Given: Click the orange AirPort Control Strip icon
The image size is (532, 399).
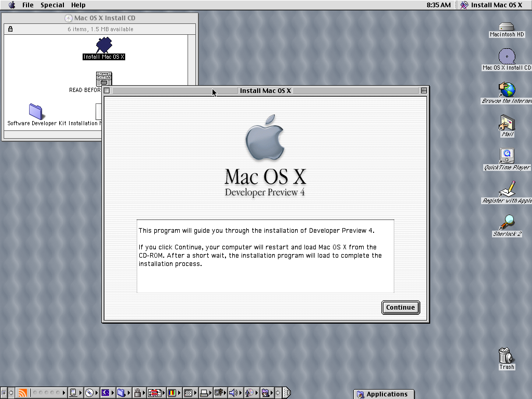Looking at the screenshot, I should point(22,393).
